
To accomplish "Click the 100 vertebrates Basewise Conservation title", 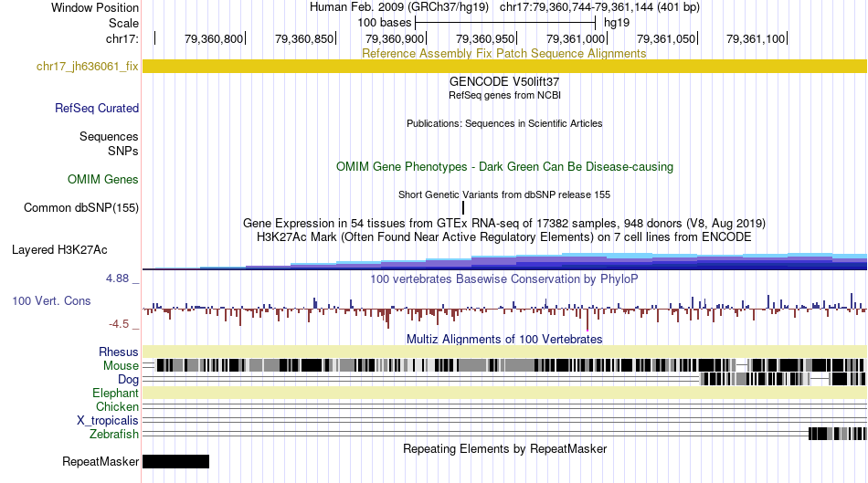I will (x=504, y=278).
